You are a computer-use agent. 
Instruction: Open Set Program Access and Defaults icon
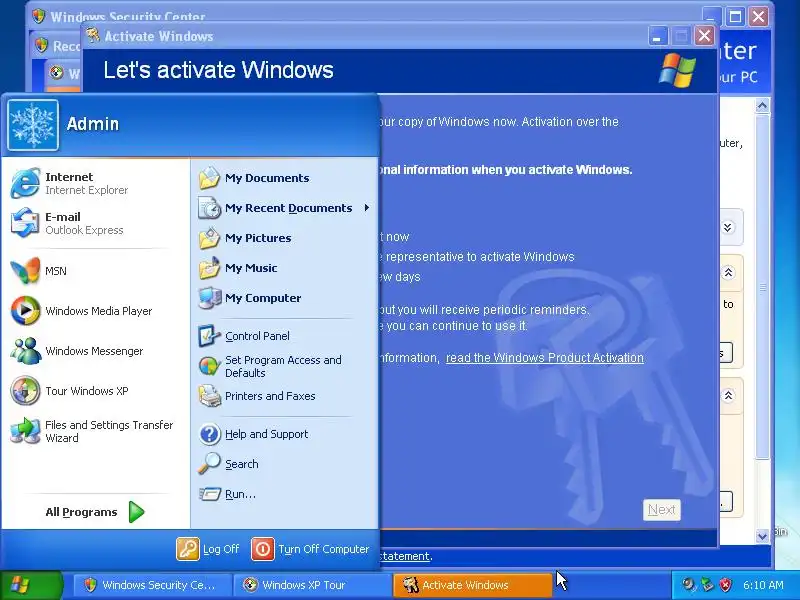(209, 366)
